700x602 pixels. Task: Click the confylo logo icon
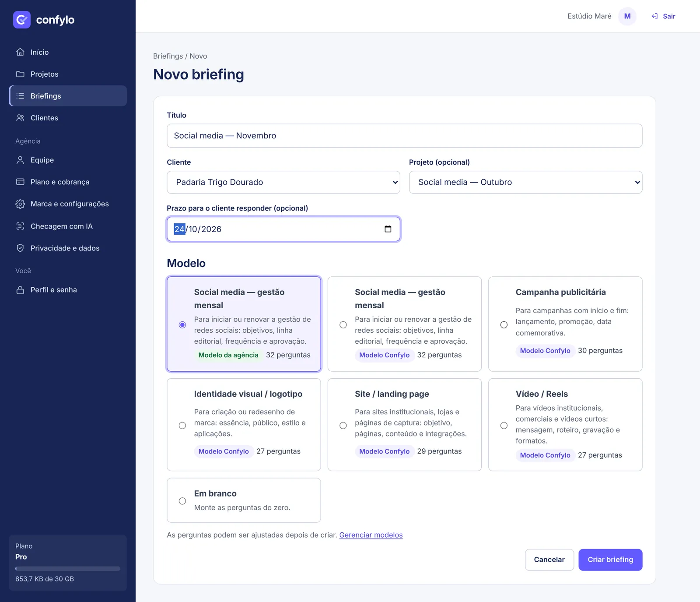point(22,20)
